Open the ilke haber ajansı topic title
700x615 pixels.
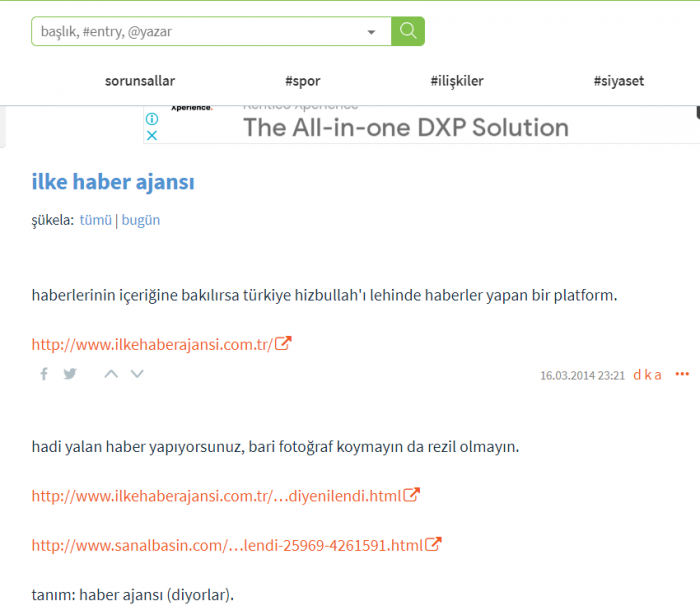[x=113, y=182]
